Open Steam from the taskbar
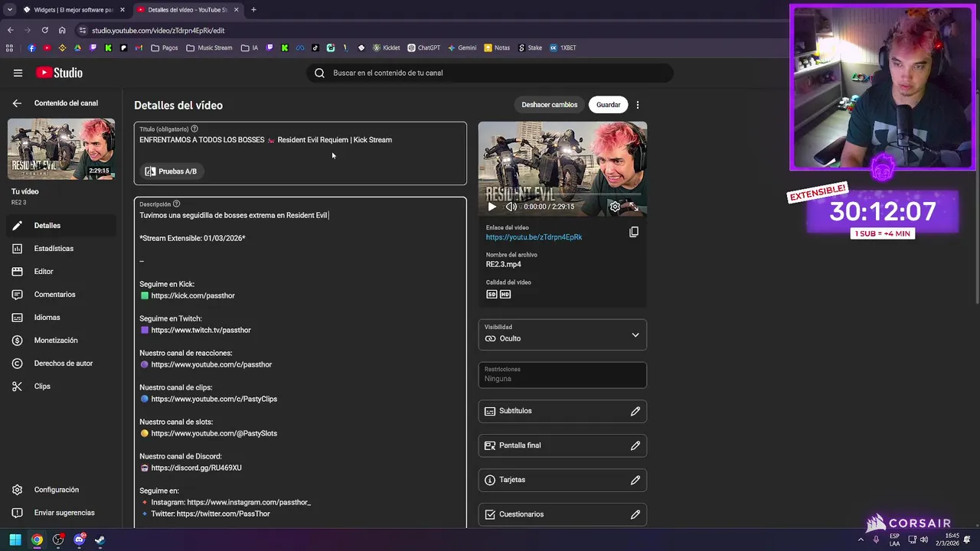The height and width of the screenshot is (551, 980). pos(100,540)
